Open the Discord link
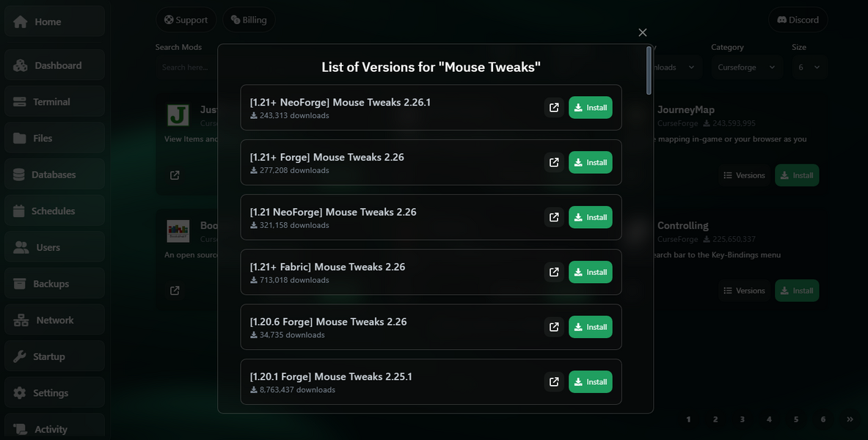The height and width of the screenshot is (440, 868). click(798, 20)
